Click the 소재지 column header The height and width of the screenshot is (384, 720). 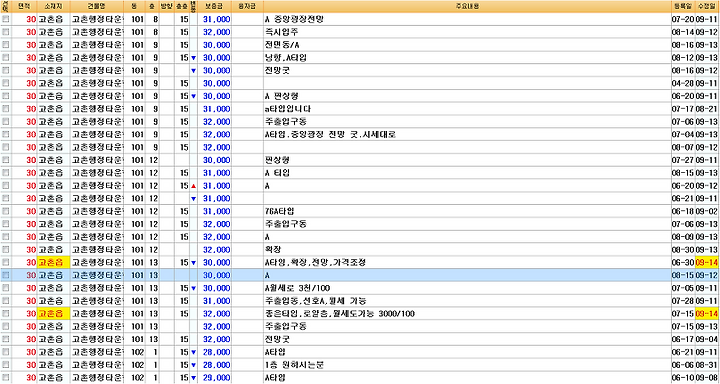pos(53,6)
